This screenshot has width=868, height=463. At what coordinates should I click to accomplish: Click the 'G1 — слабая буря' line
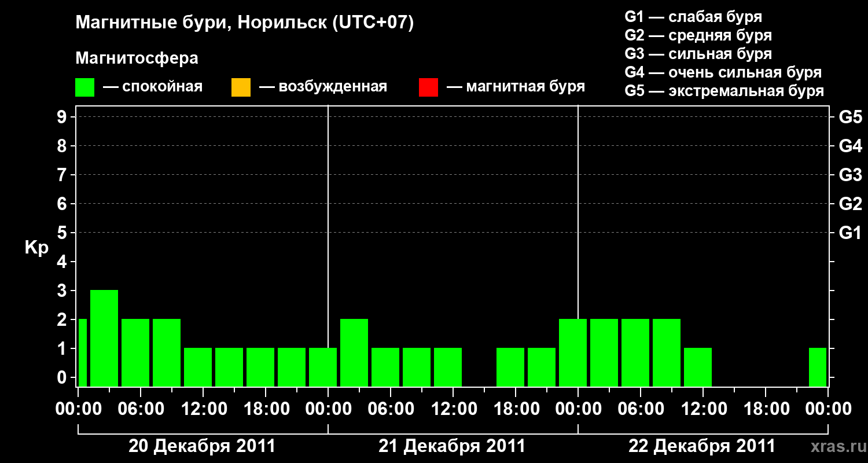[693, 17]
